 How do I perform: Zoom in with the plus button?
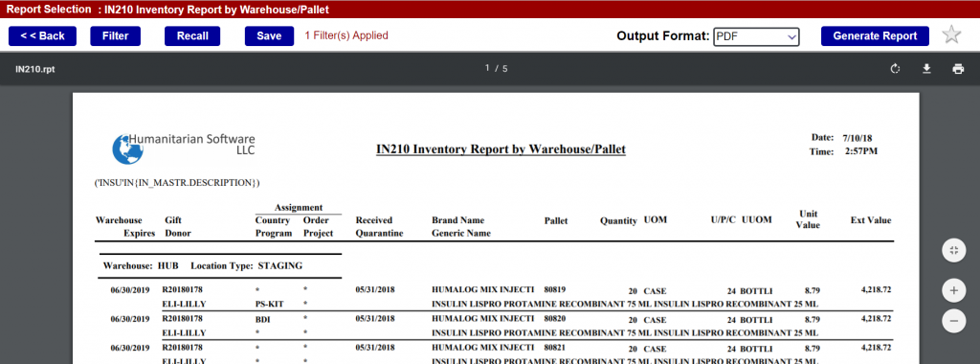click(954, 291)
